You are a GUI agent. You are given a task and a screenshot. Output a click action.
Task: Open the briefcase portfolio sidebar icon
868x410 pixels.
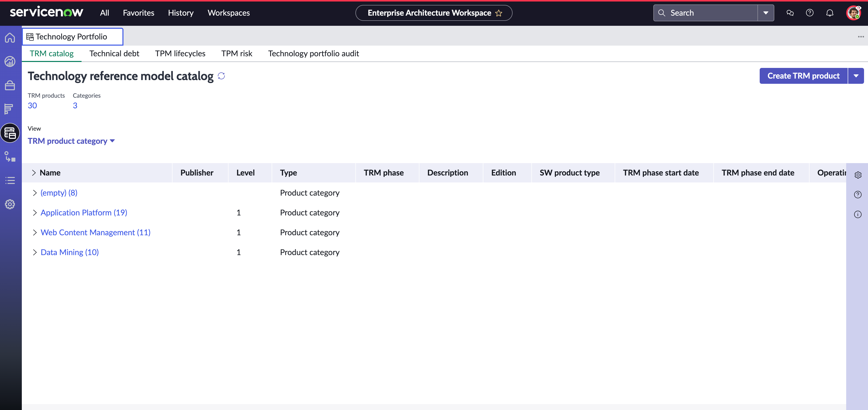[x=10, y=85]
